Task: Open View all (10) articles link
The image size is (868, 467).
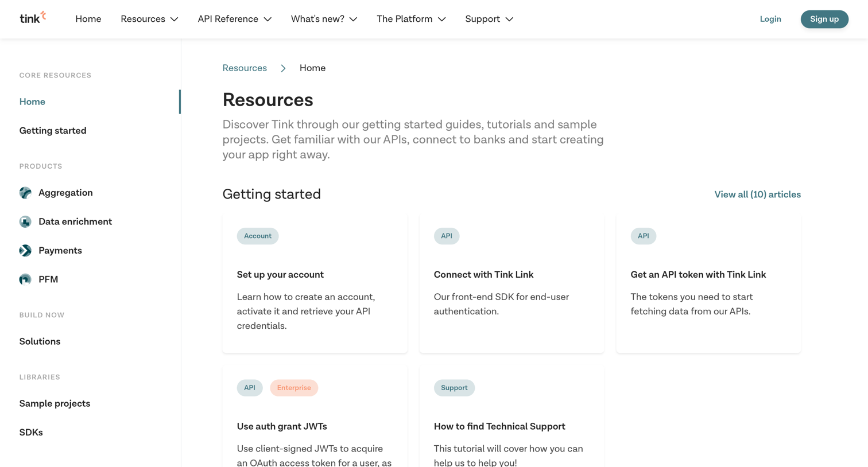Action: (x=757, y=194)
